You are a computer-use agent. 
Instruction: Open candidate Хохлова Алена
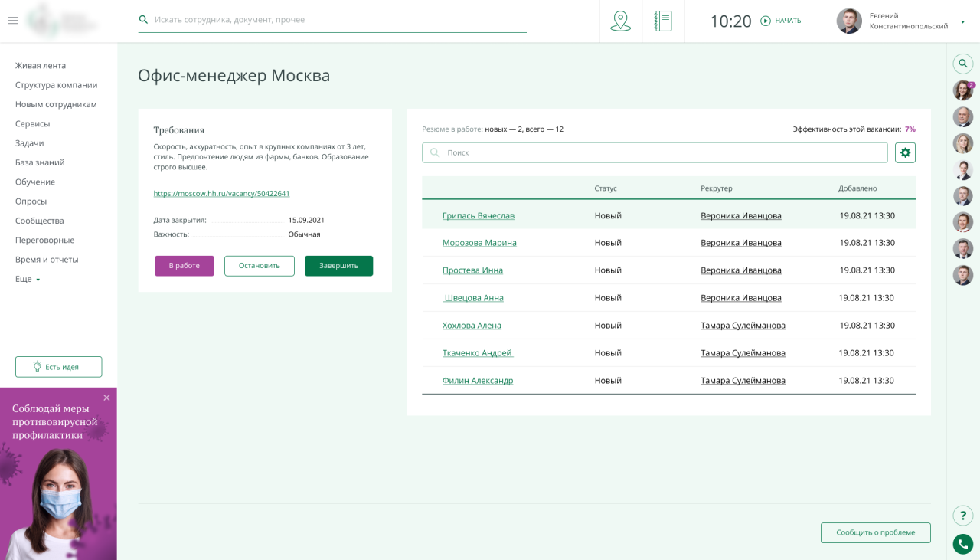(x=472, y=326)
